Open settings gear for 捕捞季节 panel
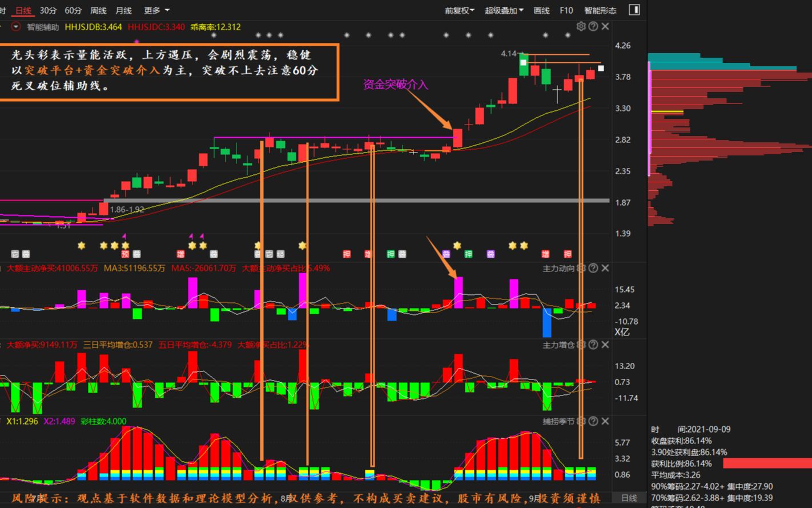812x508 pixels. [581, 421]
